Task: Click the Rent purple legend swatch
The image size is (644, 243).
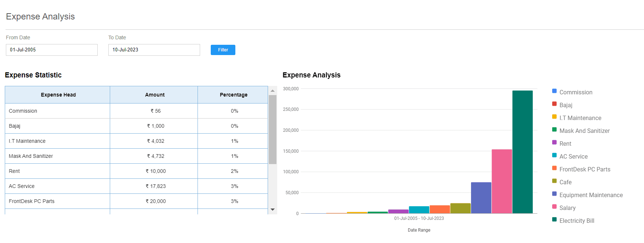Action: point(554,142)
